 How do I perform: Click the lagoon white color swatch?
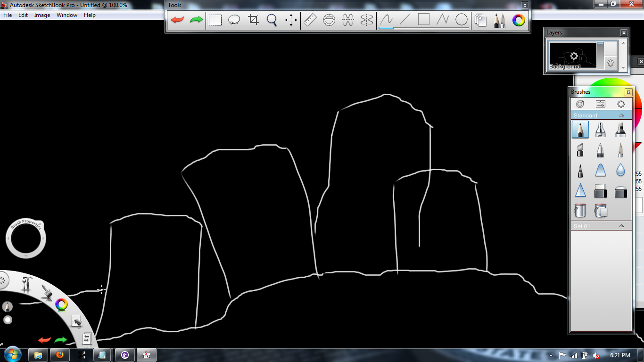[x=8, y=320]
